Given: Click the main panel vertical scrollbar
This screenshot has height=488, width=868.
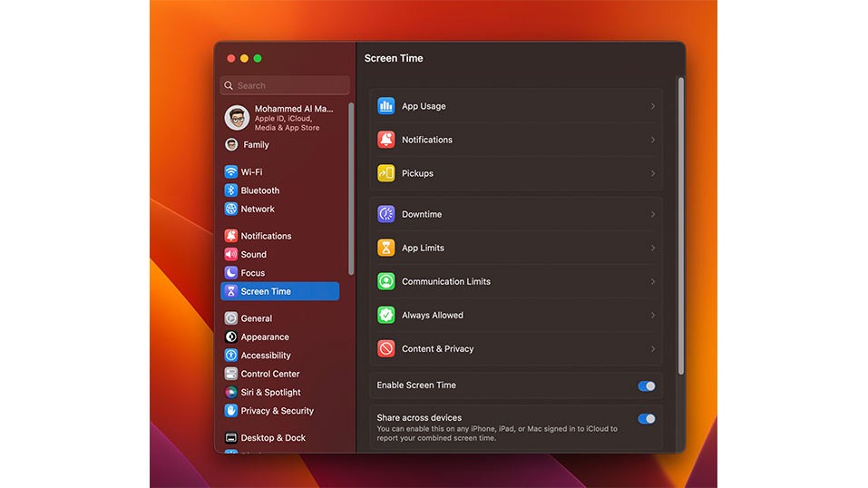Looking at the screenshot, I should click(x=680, y=227).
